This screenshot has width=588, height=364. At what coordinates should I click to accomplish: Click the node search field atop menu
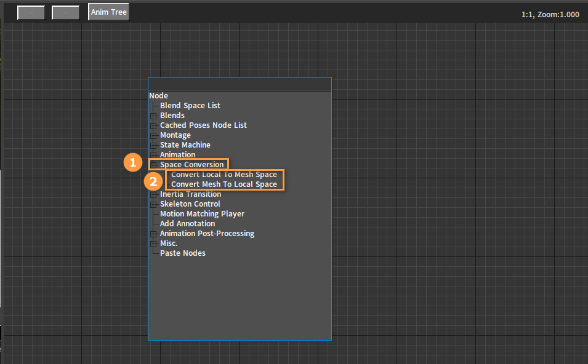(x=240, y=84)
